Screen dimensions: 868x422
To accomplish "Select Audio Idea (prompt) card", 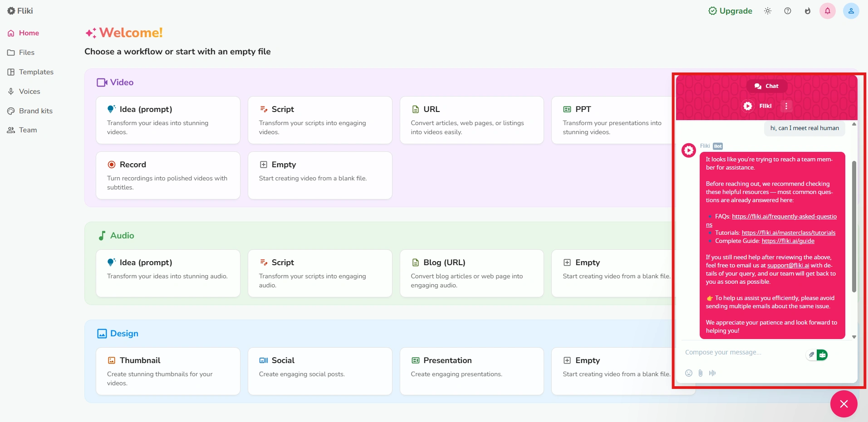I will 168,273.
